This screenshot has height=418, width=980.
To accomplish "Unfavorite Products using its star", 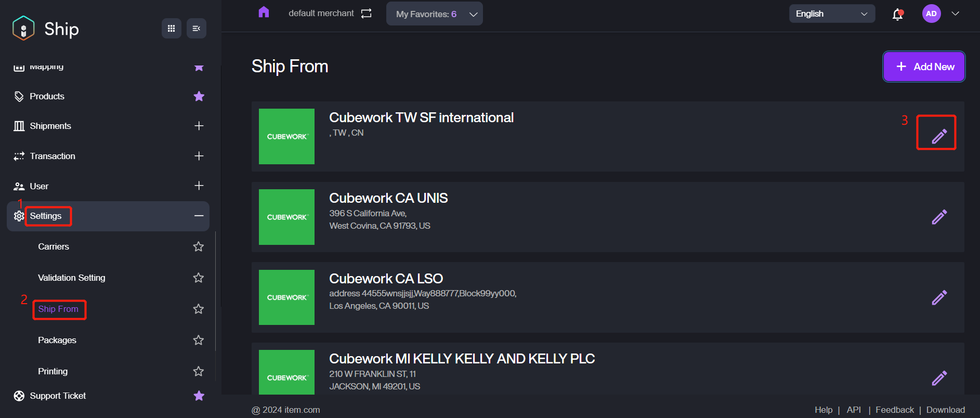I will (199, 96).
